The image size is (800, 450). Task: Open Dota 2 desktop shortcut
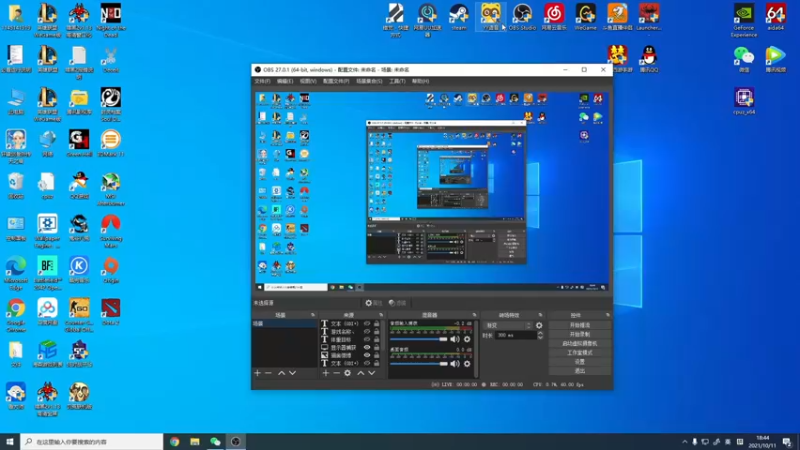click(x=111, y=312)
